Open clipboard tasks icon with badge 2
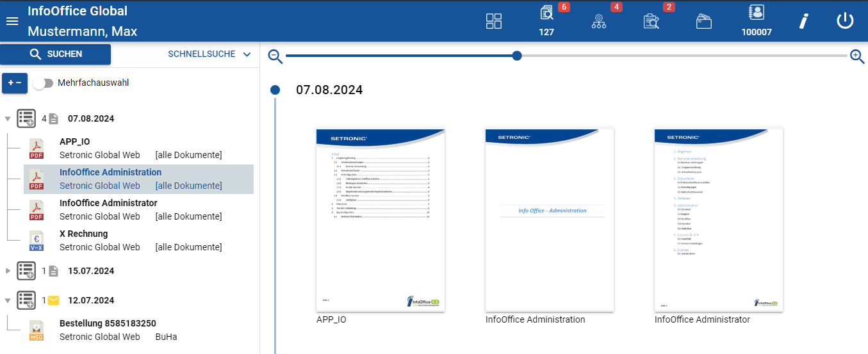The width and height of the screenshot is (868, 354). click(x=651, y=21)
